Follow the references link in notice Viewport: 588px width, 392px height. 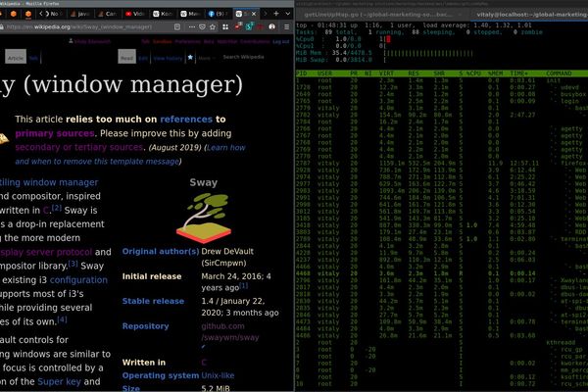point(186,120)
